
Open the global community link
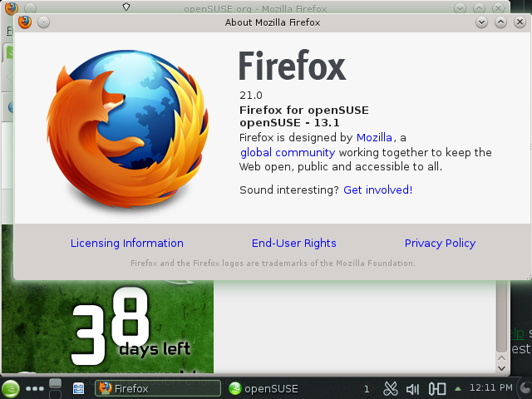(288, 152)
